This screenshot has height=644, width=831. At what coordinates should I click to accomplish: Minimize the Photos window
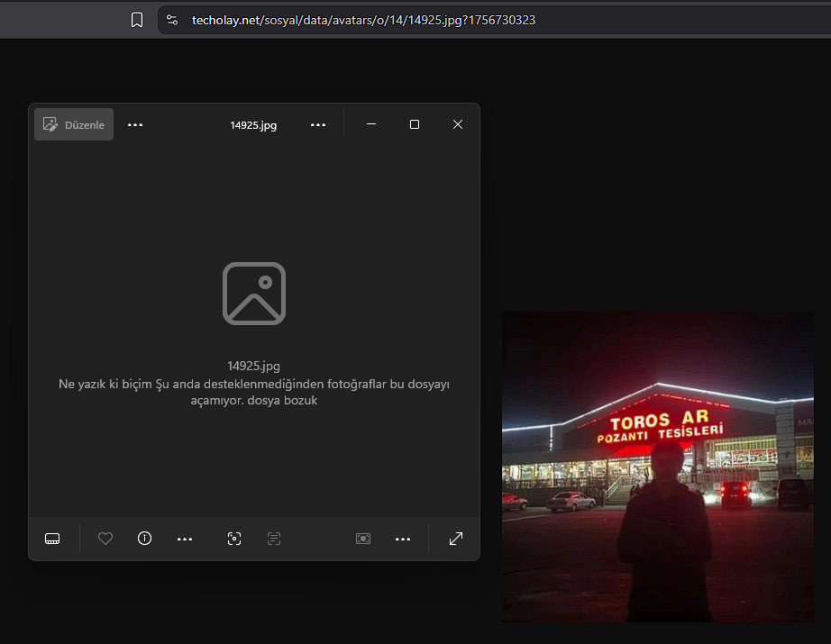point(371,124)
